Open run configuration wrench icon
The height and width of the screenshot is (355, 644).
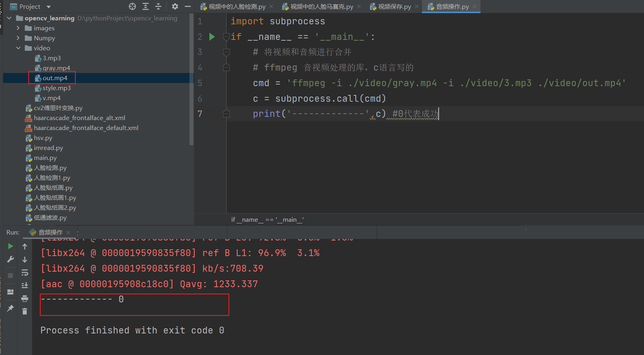coord(10,260)
